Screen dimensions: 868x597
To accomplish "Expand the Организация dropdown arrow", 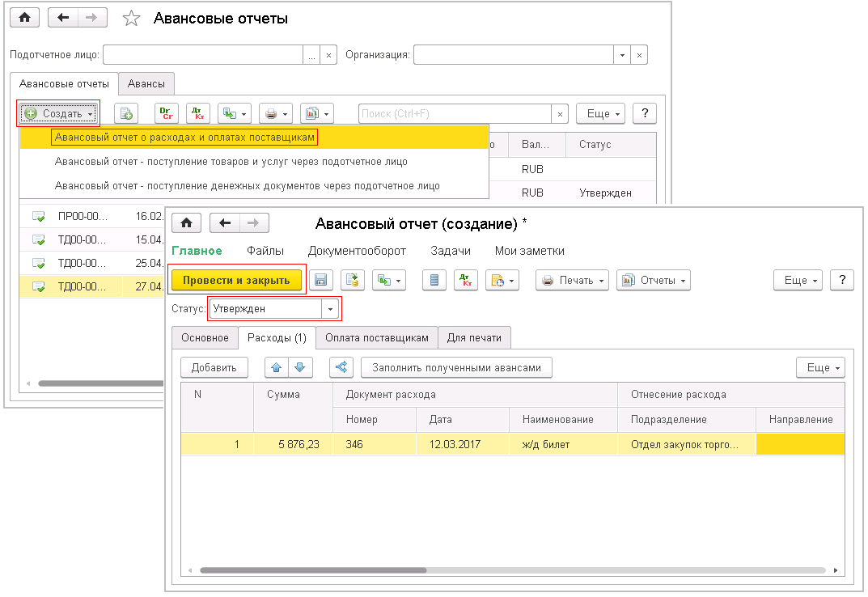I will (622, 55).
